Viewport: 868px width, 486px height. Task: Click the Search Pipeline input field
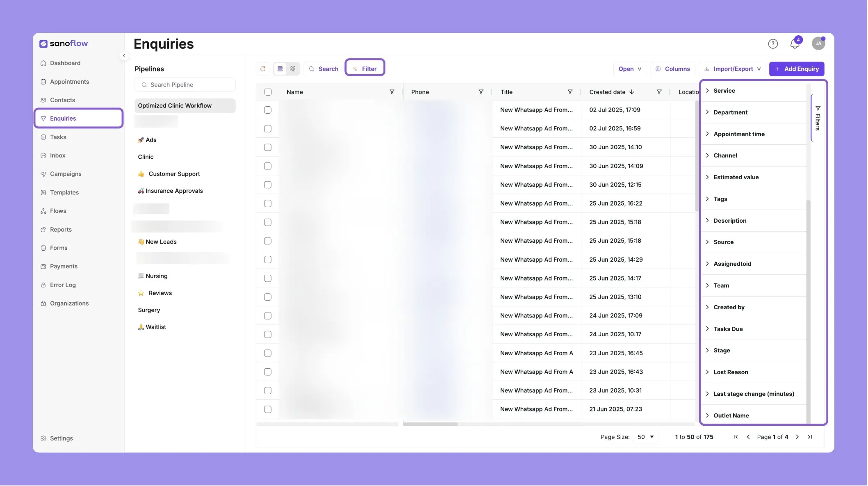[x=185, y=85]
